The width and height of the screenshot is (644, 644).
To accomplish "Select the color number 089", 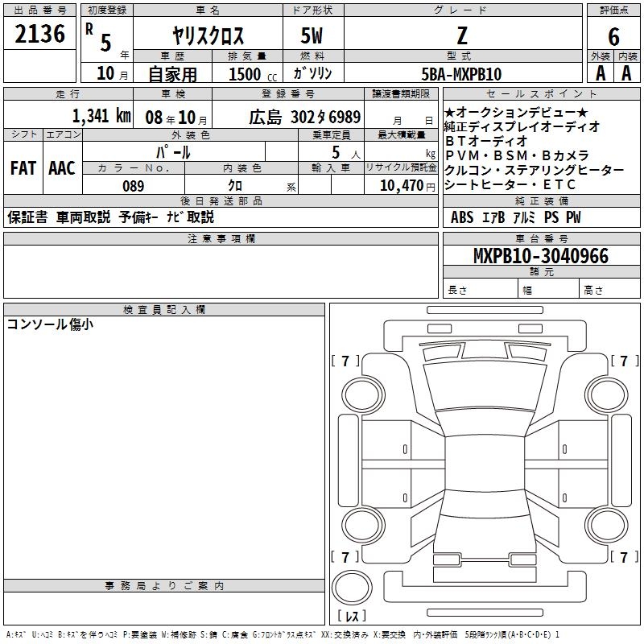I will coord(133,186).
